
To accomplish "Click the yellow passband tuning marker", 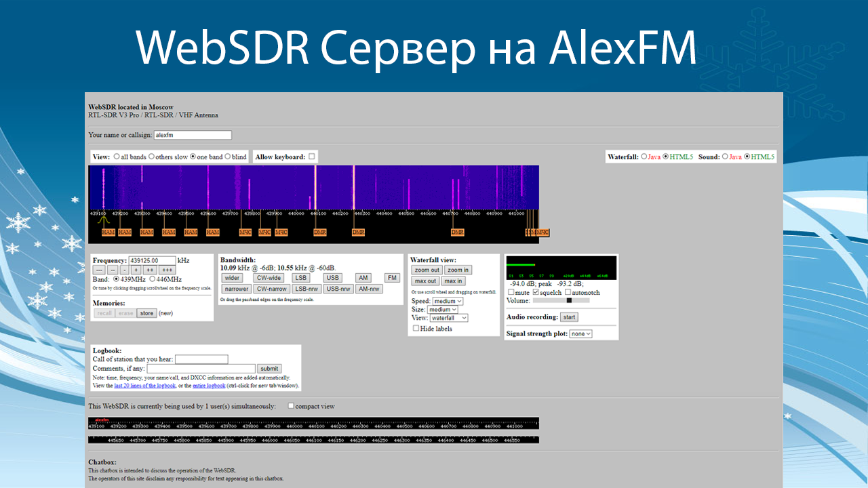I will click(x=103, y=220).
